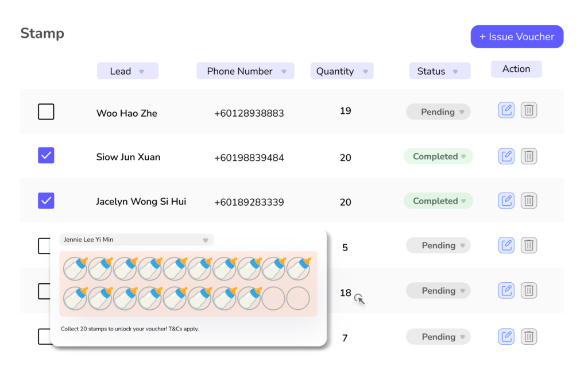This screenshot has width=588, height=373.
Task: Tick the checkbox for Woo Hao Zhe
Action: click(46, 111)
